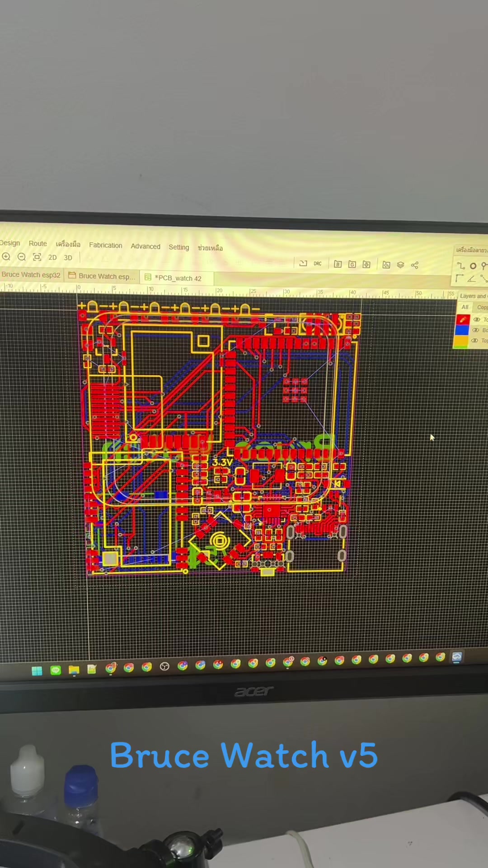
Task: Switch to the 3D view button
Action: (x=68, y=258)
